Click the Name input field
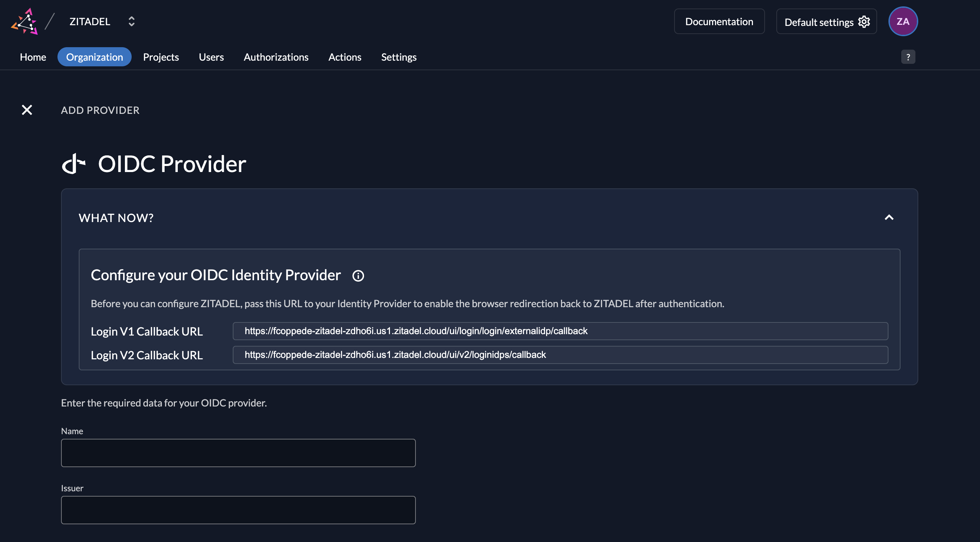 (x=238, y=453)
